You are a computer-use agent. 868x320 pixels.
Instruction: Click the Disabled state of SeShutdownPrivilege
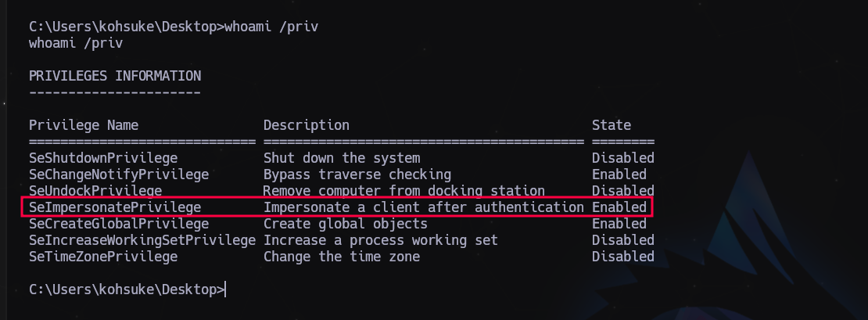point(622,158)
